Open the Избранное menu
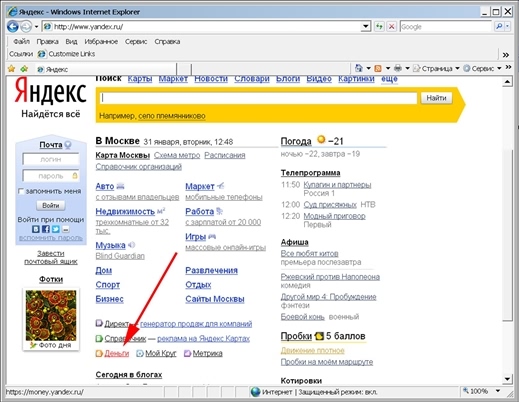 [101, 42]
